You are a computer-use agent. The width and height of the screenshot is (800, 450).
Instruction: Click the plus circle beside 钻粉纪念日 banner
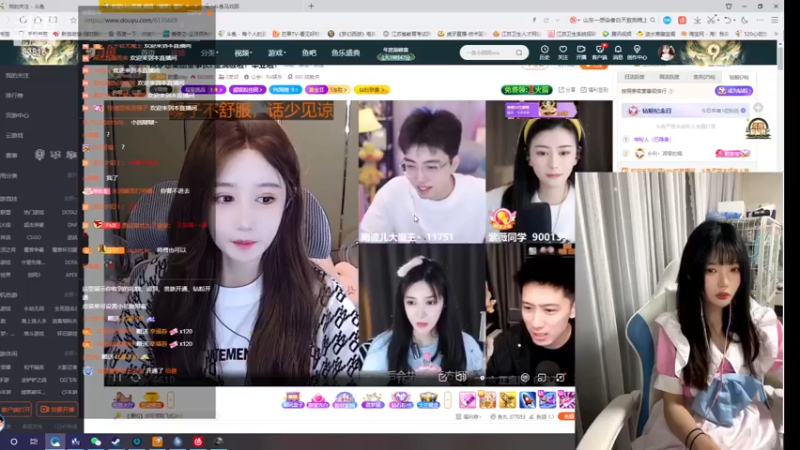click(x=758, y=108)
